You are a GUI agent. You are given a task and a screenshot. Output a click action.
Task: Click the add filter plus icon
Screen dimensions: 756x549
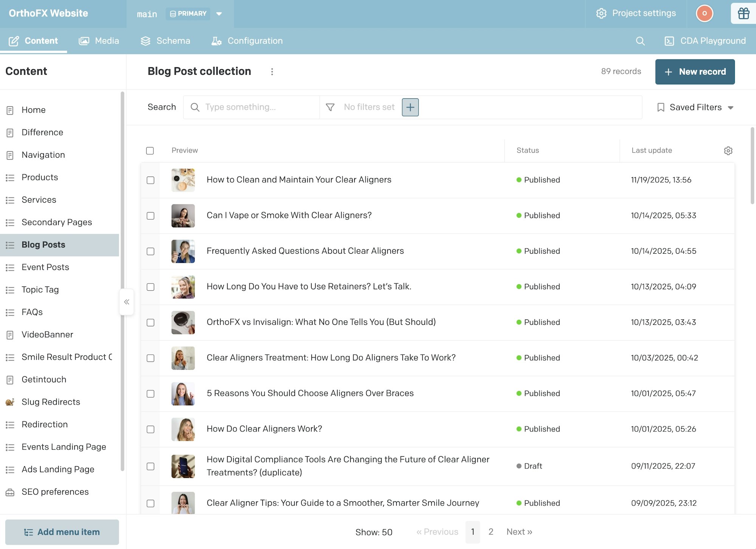410,107
